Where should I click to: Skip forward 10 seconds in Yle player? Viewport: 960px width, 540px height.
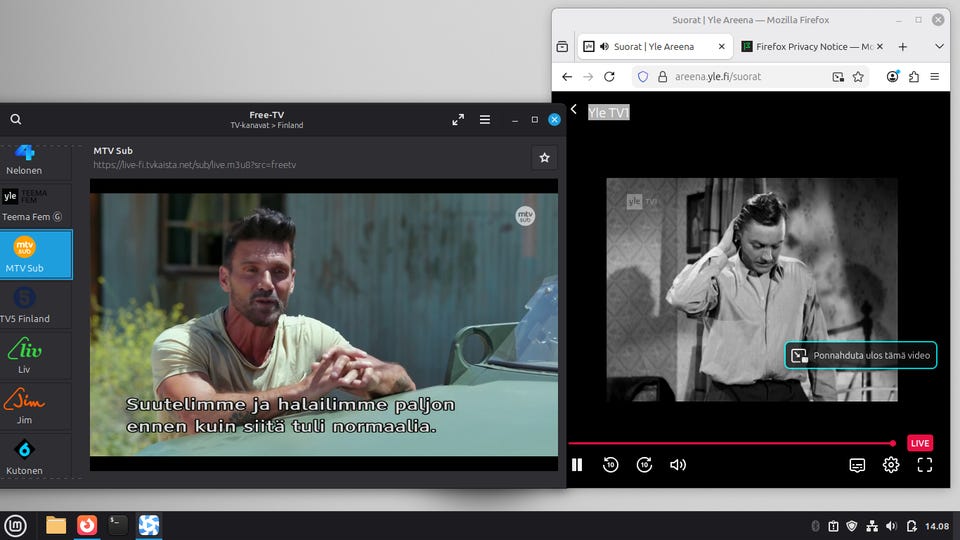(x=644, y=465)
